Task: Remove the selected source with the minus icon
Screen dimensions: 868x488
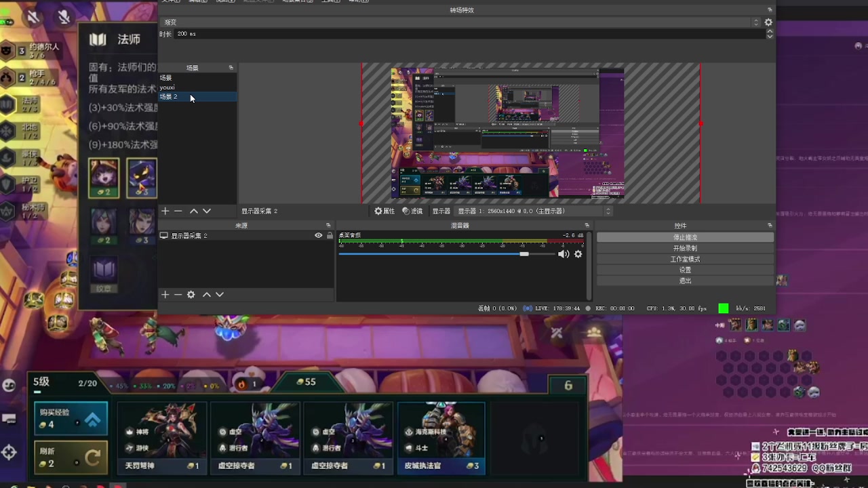Action: click(178, 295)
